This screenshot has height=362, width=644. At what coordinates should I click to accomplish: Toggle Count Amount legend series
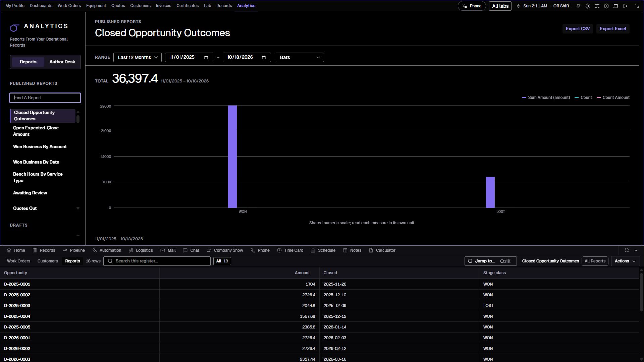click(x=613, y=98)
